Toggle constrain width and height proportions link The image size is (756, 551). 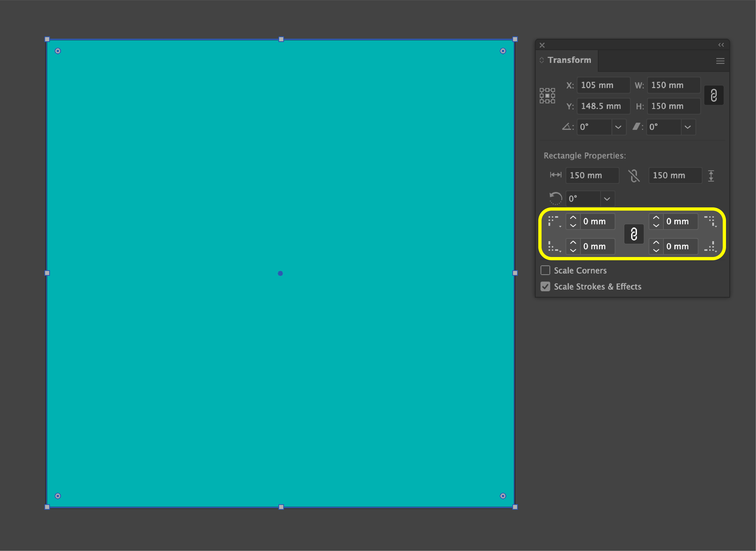tap(714, 96)
